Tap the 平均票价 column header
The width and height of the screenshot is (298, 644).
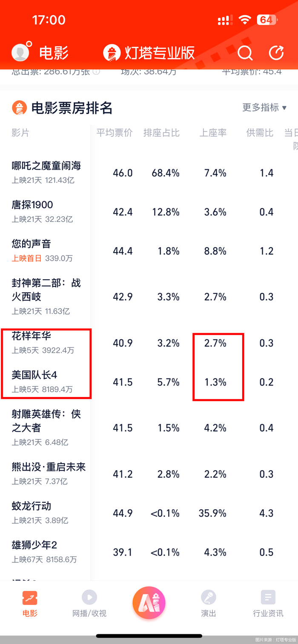114,133
